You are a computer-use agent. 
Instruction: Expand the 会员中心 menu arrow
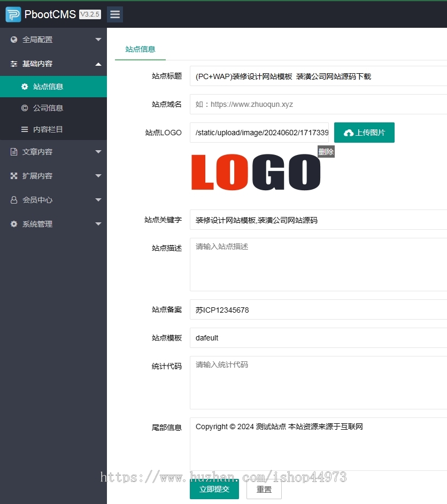98,200
